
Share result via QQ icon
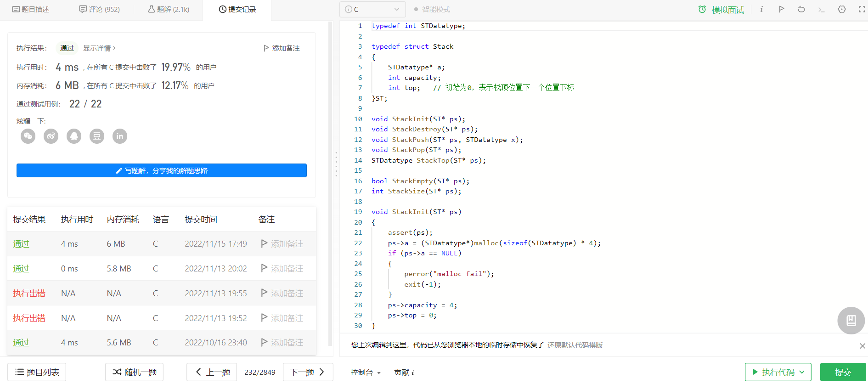74,136
